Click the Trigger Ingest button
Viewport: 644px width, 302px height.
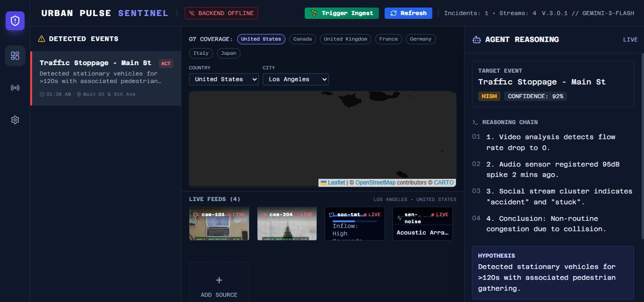342,13
